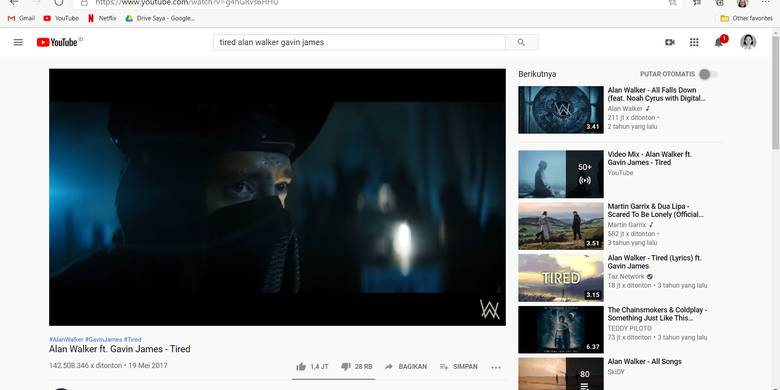Click the browser back arrow
Screen dimensions: 780x390
click(x=14, y=2)
